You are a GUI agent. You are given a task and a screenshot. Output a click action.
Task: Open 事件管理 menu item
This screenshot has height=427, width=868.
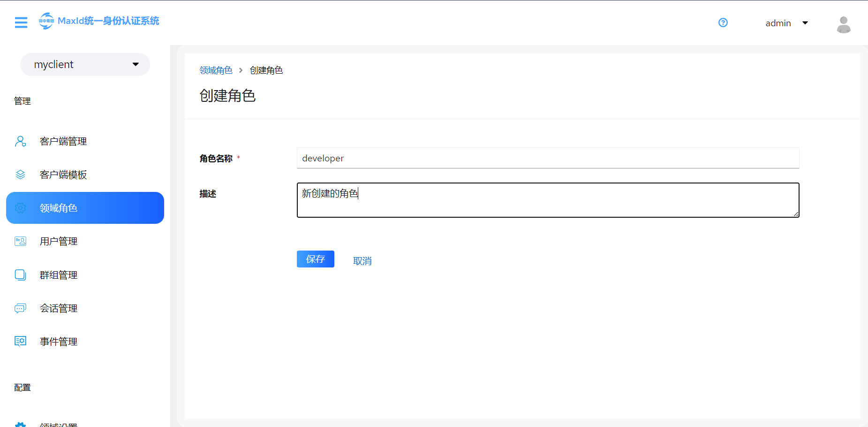(85, 342)
